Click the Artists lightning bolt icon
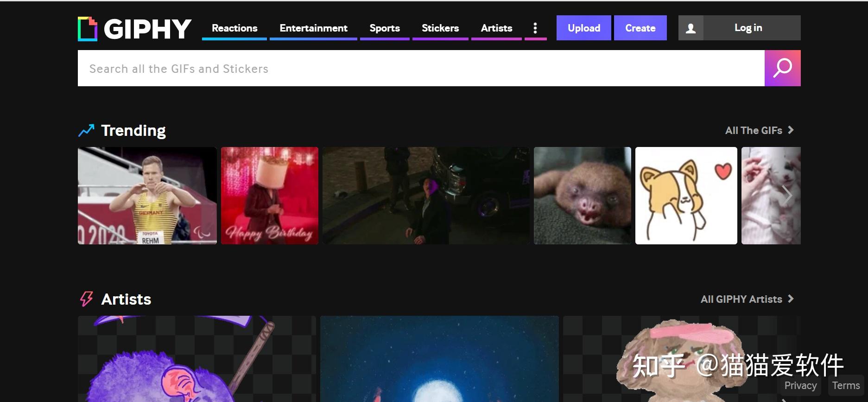This screenshot has height=402, width=868. 86,299
